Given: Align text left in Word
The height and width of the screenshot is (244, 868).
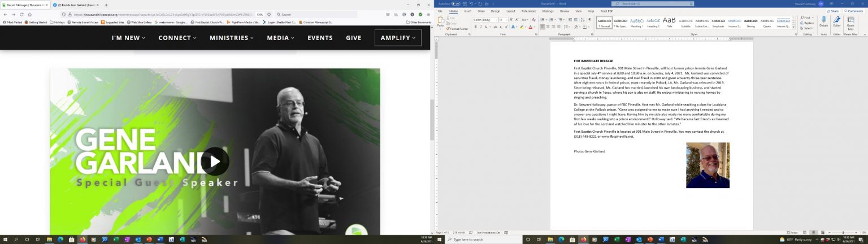Looking at the screenshot, I should (x=542, y=27).
